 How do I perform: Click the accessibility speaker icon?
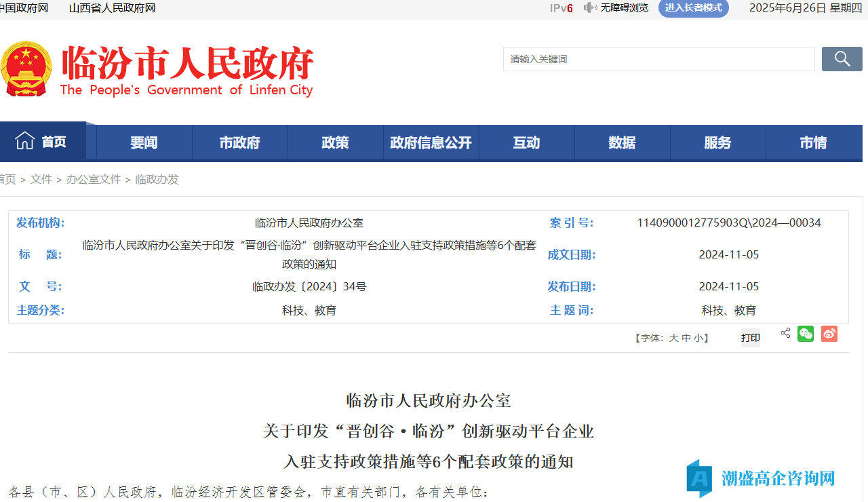tap(590, 8)
